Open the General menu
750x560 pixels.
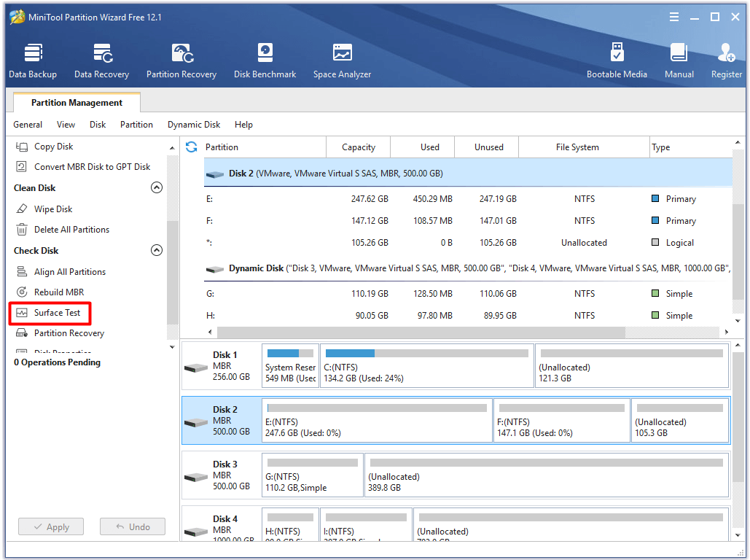point(28,125)
